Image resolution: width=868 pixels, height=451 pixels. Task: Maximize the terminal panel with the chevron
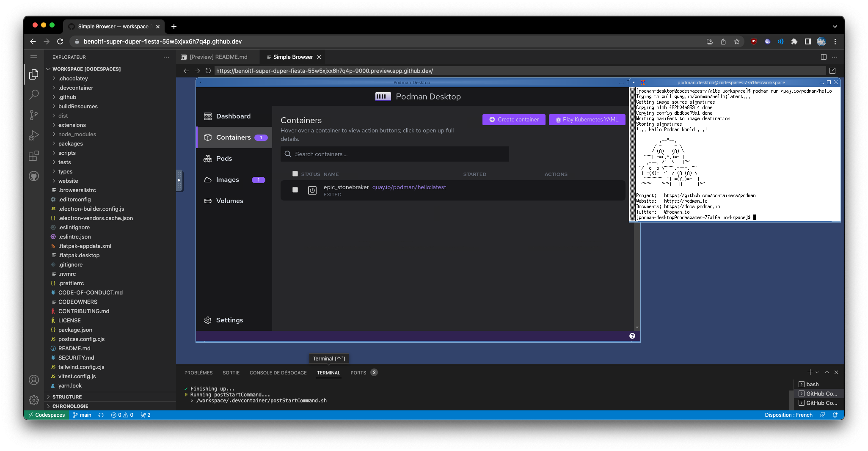pyautogui.click(x=827, y=372)
